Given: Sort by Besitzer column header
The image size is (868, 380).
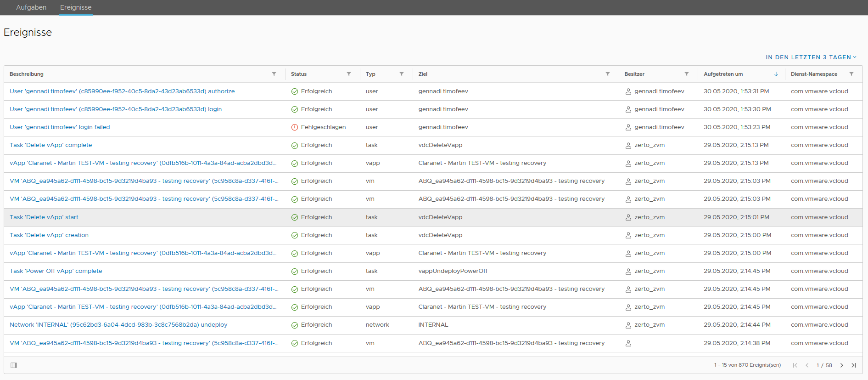Looking at the screenshot, I should pyautogui.click(x=634, y=74).
